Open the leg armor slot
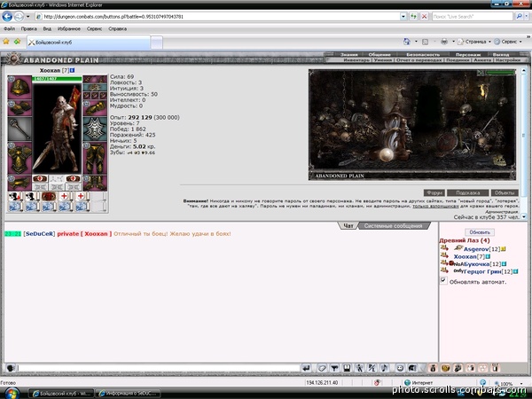This screenshot has width=532, height=399. point(95,158)
